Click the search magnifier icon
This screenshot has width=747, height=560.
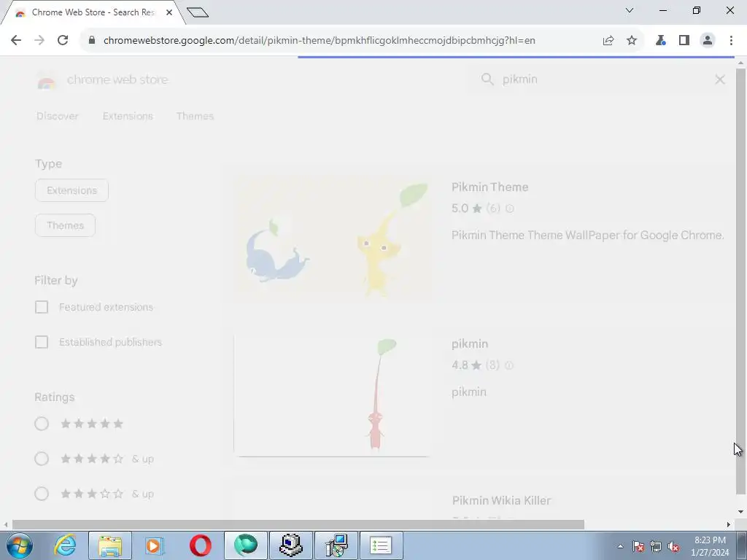487,79
